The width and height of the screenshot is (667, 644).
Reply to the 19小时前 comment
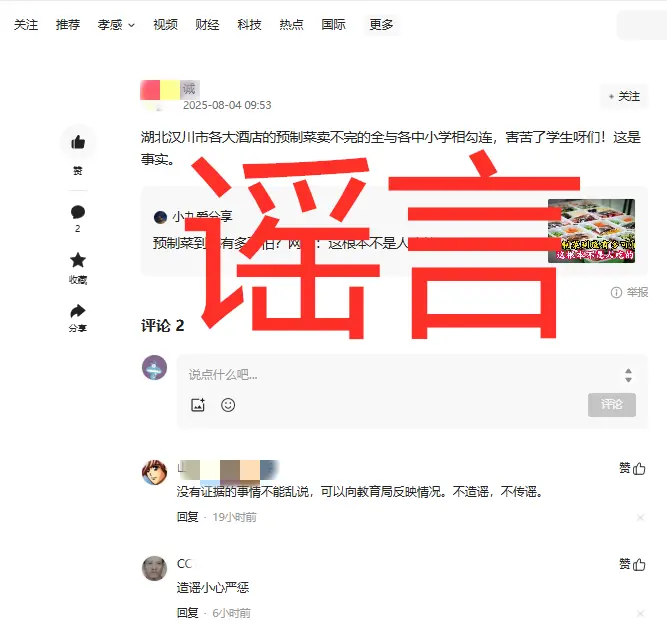[x=188, y=517]
